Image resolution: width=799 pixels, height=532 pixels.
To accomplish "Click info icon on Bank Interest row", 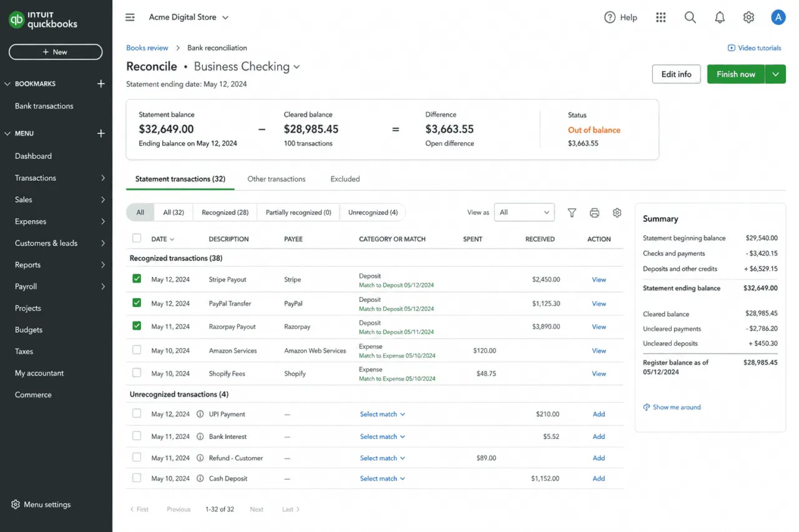I will pyautogui.click(x=200, y=437).
